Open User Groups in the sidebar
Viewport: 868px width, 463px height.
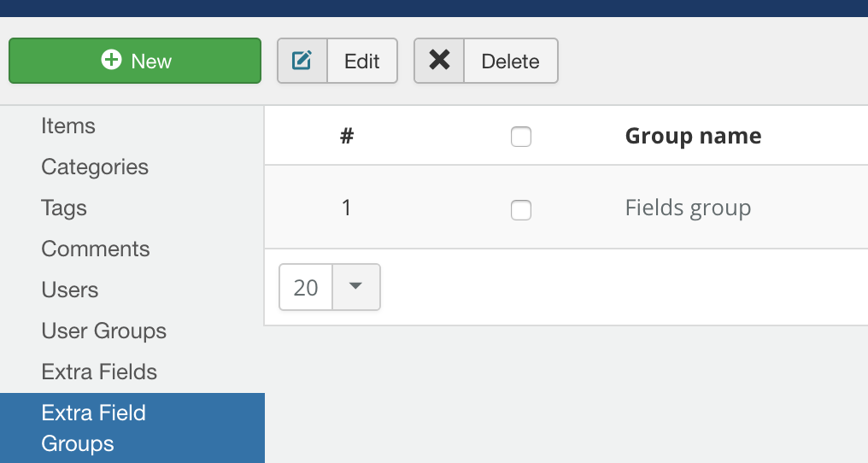click(104, 331)
